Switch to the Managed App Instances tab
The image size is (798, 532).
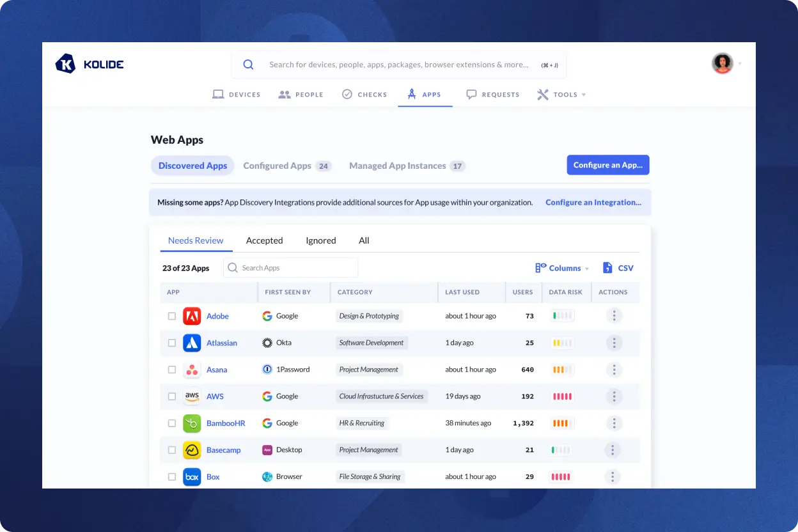[x=407, y=166]
